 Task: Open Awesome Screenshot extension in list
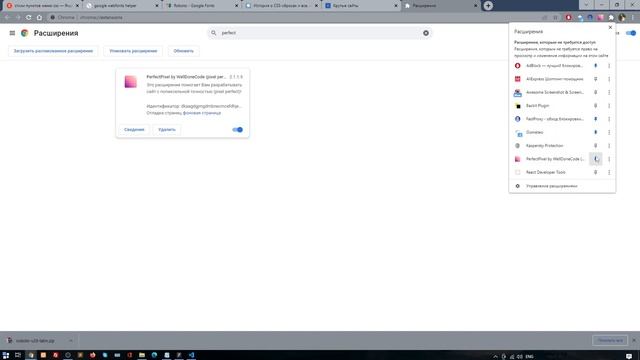click(550, 92)
